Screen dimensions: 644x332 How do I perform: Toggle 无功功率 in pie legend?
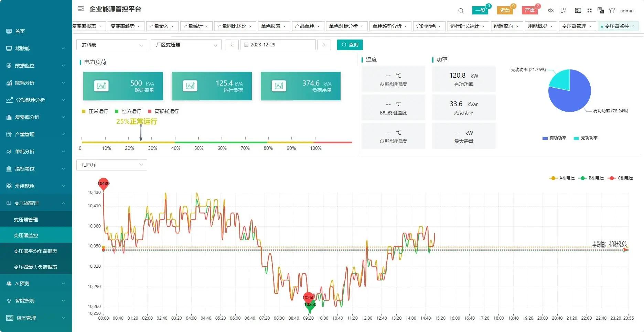(586, 138)
